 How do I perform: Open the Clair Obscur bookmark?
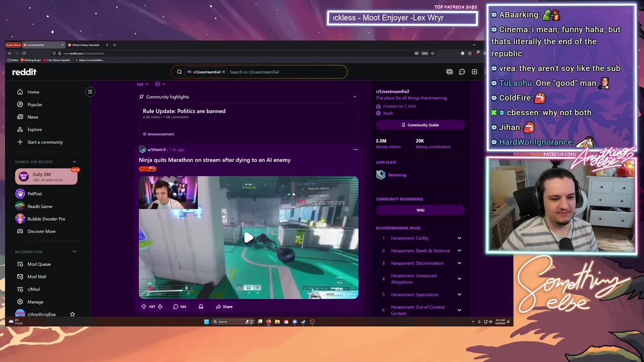[57, 60]
